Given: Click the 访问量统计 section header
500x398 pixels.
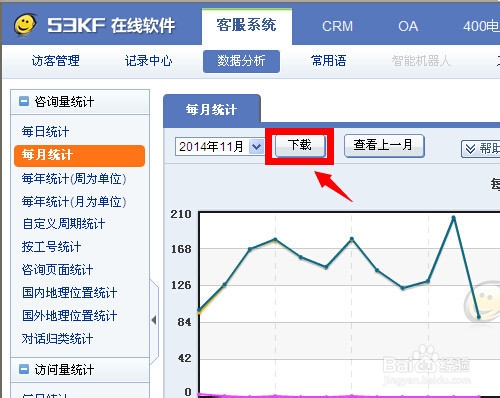Looking at the screenshot, I should [80, 370].
